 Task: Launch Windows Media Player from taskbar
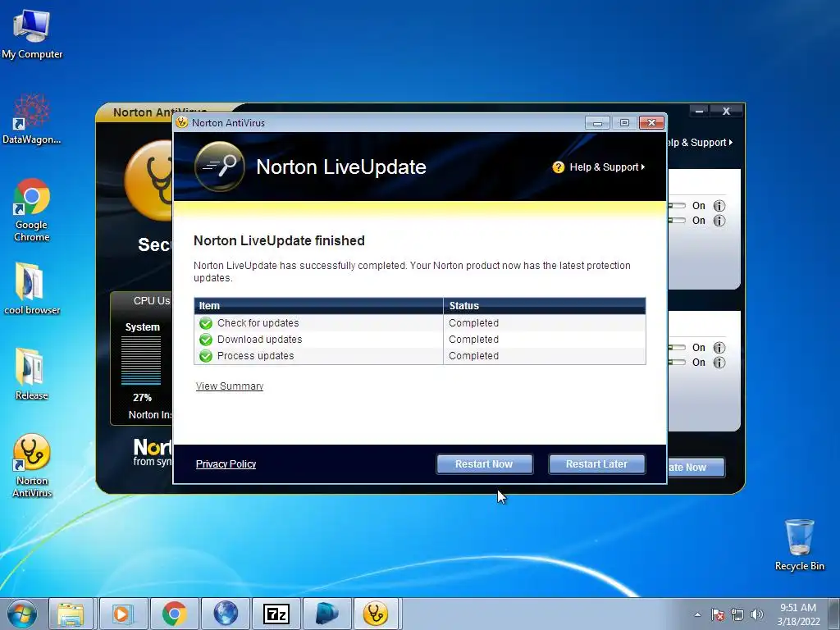point(123,614)
